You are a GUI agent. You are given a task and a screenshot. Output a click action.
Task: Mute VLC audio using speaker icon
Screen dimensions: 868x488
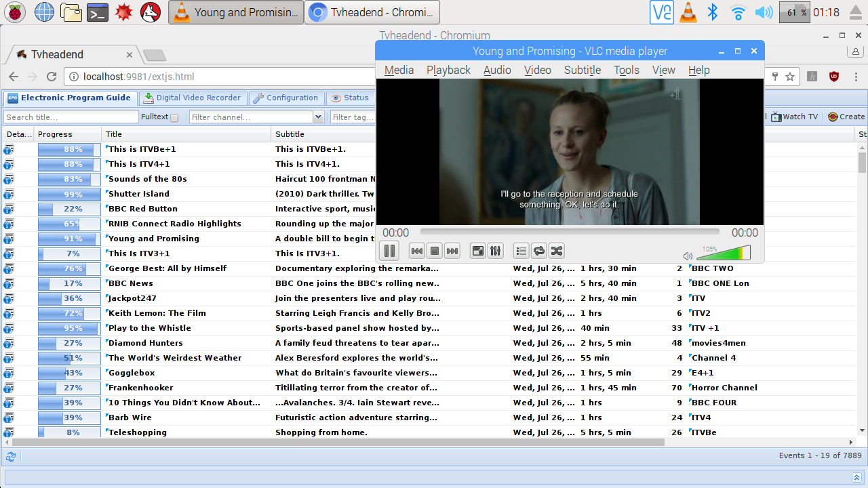coord(688,256)
